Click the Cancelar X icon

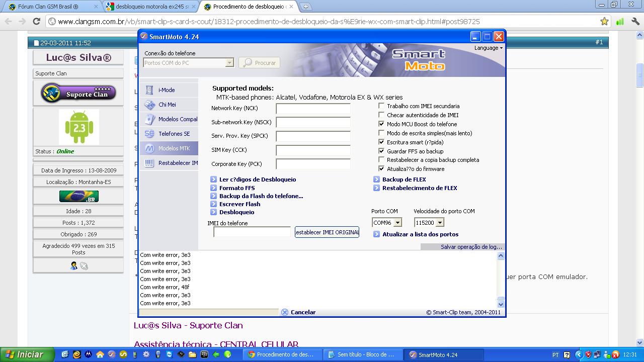285,312
